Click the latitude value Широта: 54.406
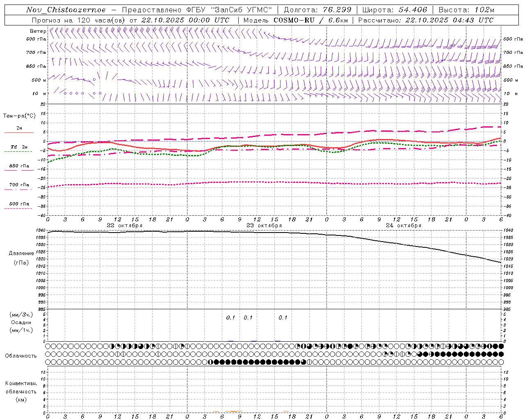The image size is (525, 420). pyautogui.click(x=395, y=10)
